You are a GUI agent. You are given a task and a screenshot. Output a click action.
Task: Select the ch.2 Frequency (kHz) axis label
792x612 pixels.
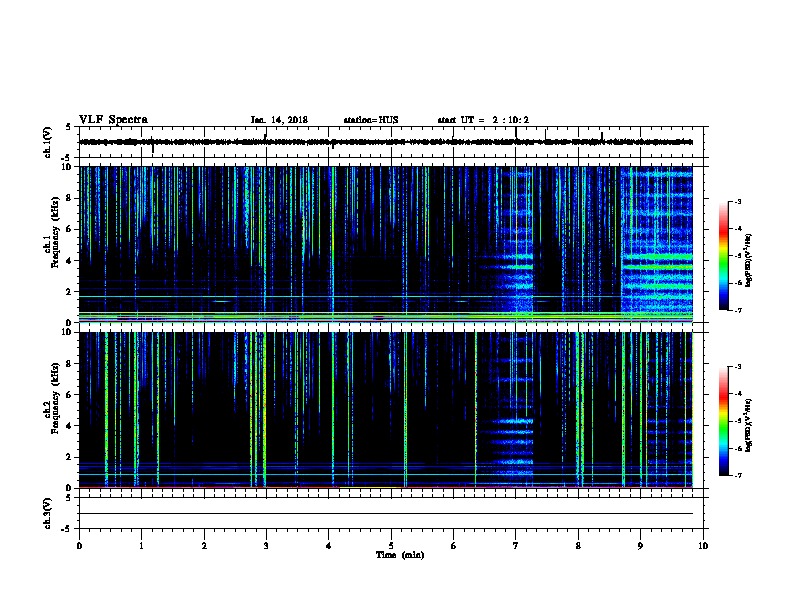(52, 398)
